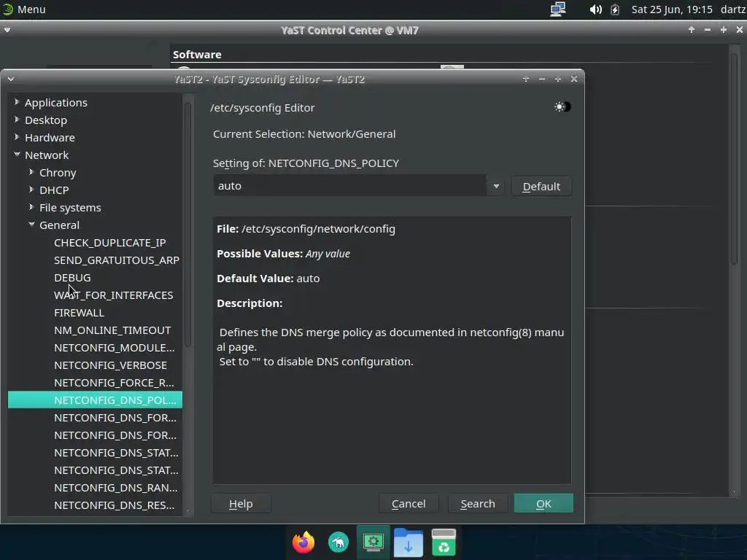Screen dimensions: 747x560
Task: Collapse the General subtree
Action: (x=31, y=225)
